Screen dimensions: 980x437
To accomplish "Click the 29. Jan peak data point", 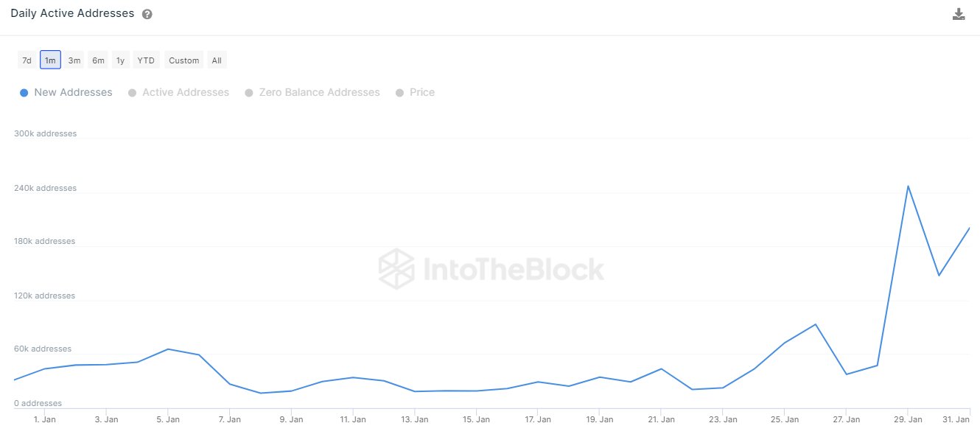I will tap(908, 186).
